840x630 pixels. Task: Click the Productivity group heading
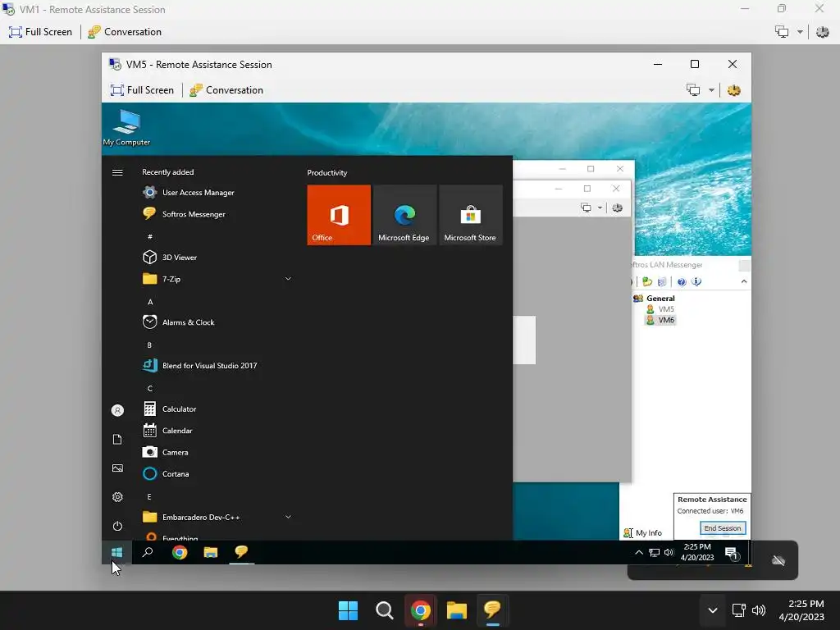(x=326, y=172)
